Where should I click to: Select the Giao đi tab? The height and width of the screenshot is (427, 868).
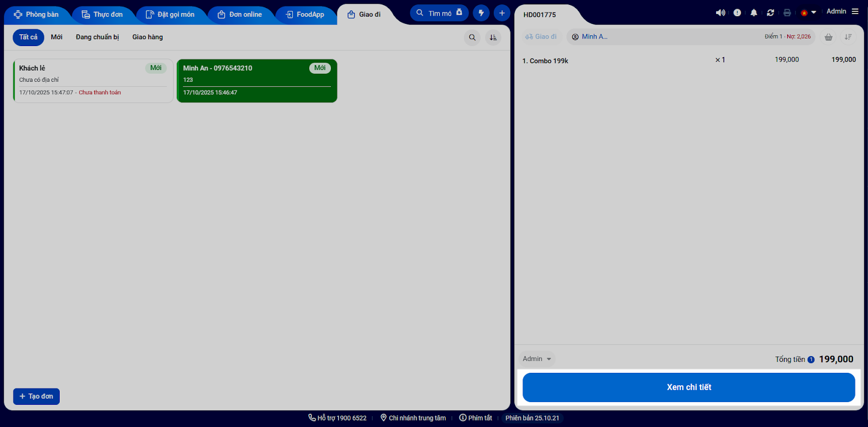click(364, 15)
